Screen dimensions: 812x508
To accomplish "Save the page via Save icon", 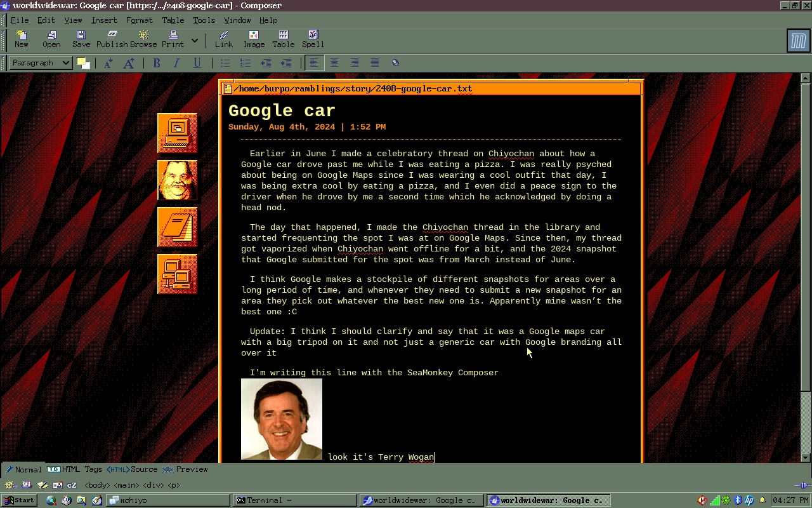I will pyautogui.click(x=81, y=39).
